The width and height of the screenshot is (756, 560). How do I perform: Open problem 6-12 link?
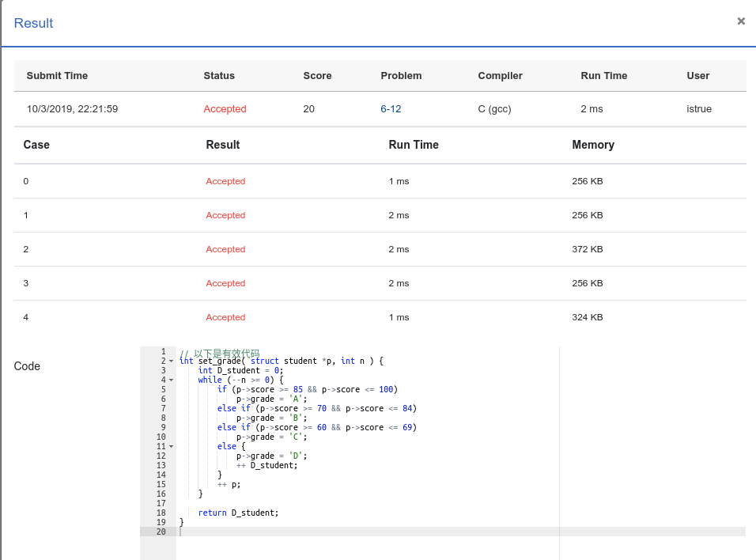[391, 109]
